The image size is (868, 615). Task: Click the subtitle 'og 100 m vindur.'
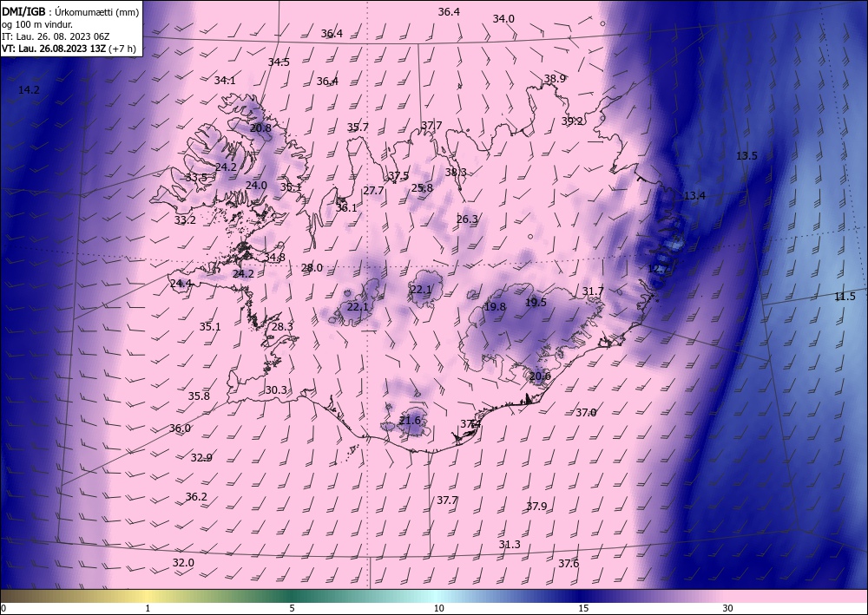click(36, 24)
